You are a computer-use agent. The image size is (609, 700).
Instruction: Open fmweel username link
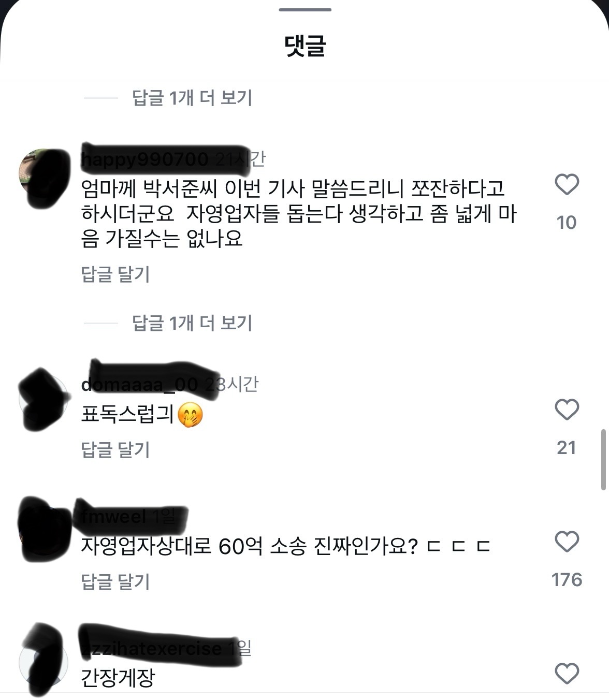[x=114, y=516]
